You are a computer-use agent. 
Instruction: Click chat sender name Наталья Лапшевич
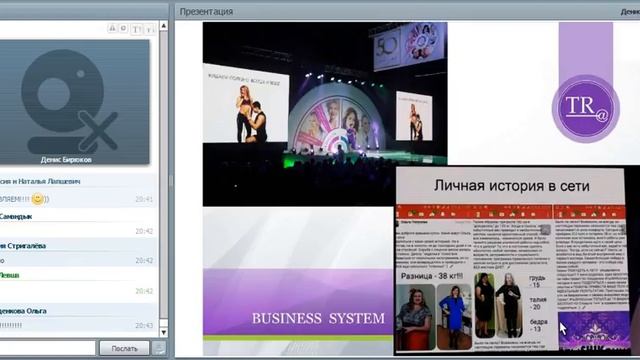(x=49, y=181)
